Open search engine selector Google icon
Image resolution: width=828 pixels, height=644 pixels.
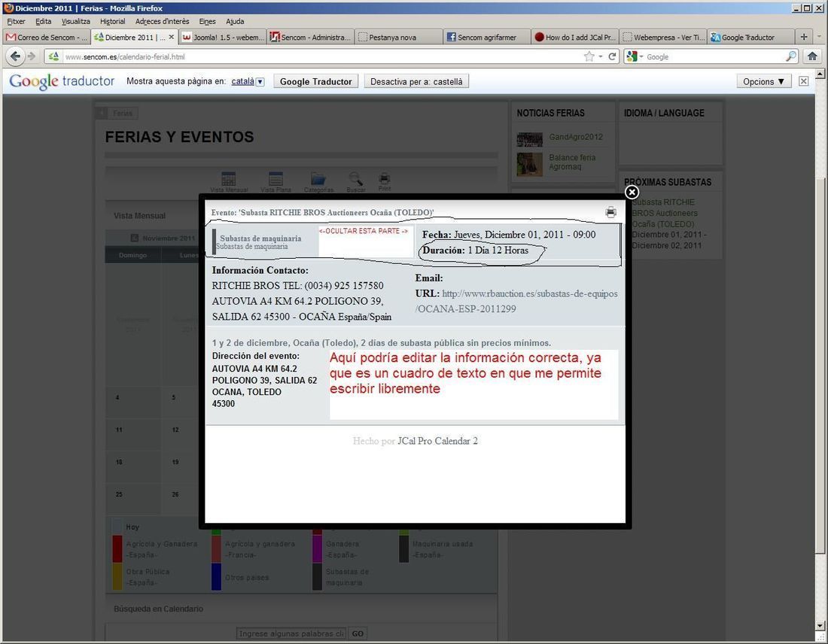(632, 56)
